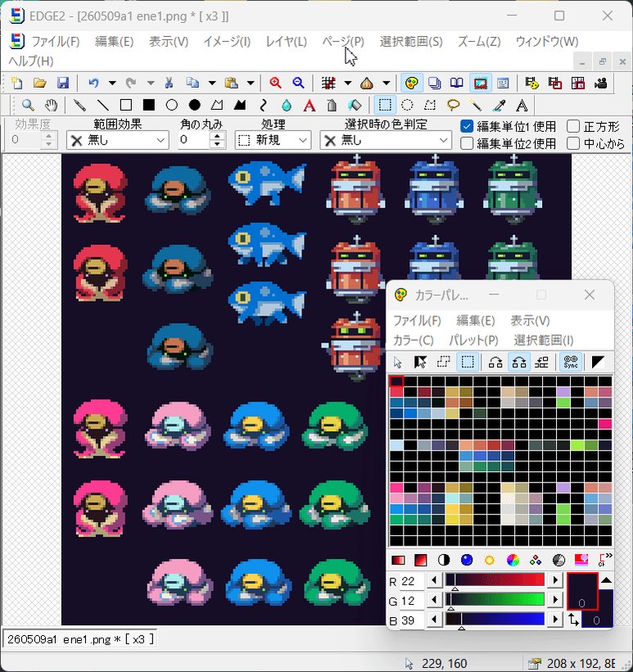Increase the R value with right arrow
633x672 pixels.
point(555,580)
